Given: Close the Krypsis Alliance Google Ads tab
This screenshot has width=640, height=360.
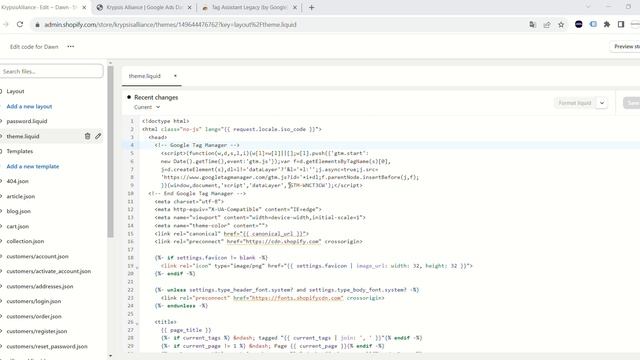Looking at the screenshot, I should [x=190, y=7].
